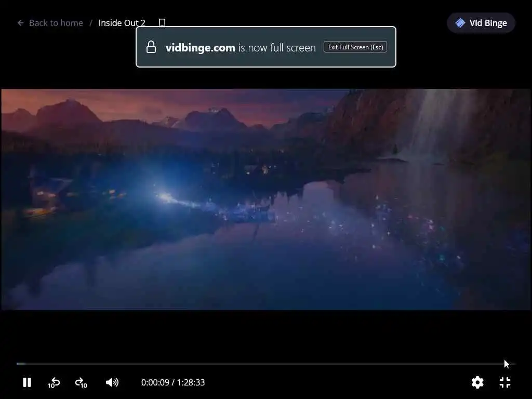532x399 pixels.
Task: Click the lock icon in fullscreen notice
Action: point(151,47)
